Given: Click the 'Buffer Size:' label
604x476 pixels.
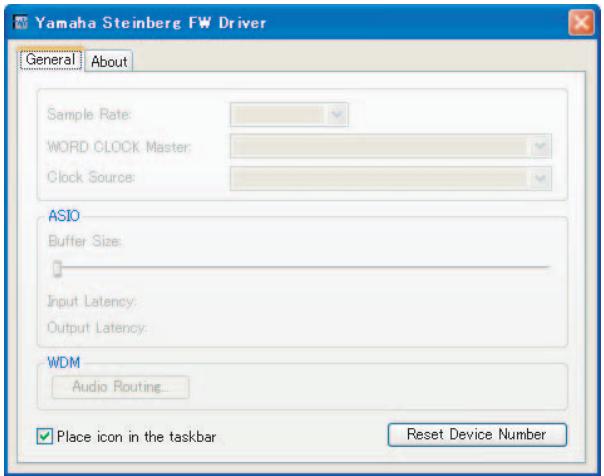Looking at the screenshot, I should click(85, 241).
